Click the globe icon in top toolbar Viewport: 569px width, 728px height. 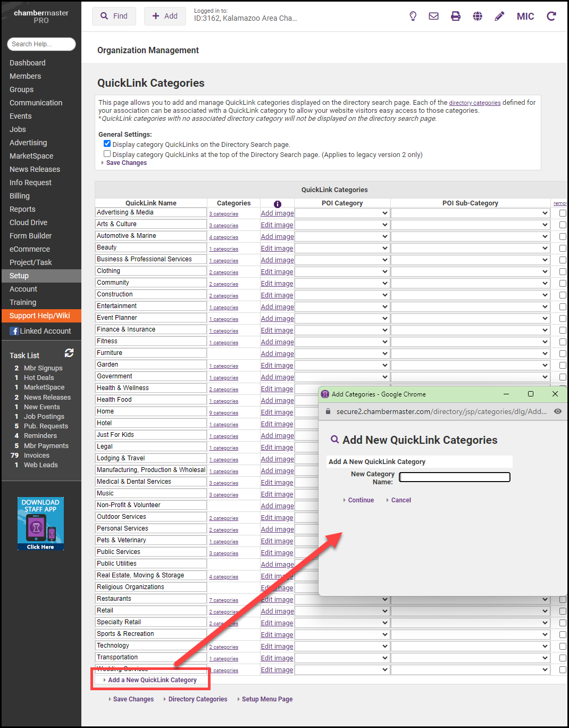click(478, 16)
